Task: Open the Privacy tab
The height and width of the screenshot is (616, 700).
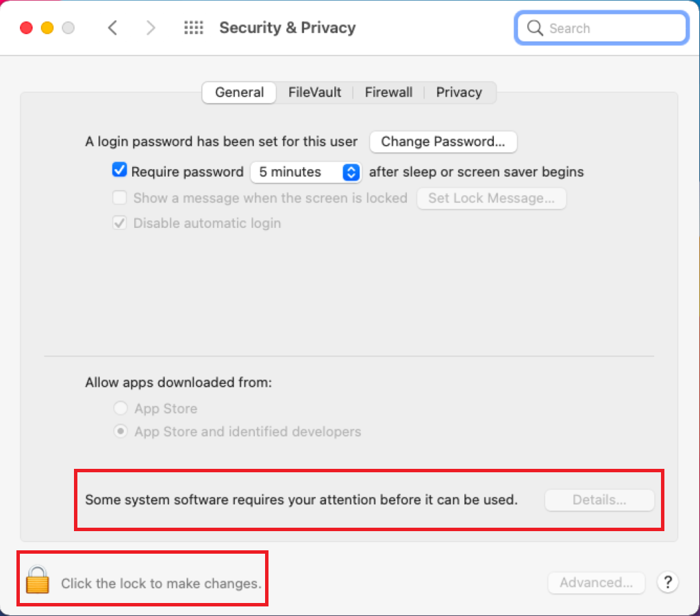Action: tap(460, 92)
